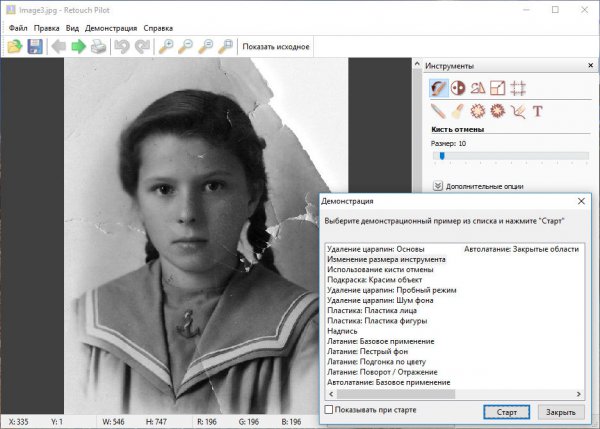Select 'Автолатание: Базовое применение' demo
The height and width of the screenshot is (429, 600).
(388, 382)
